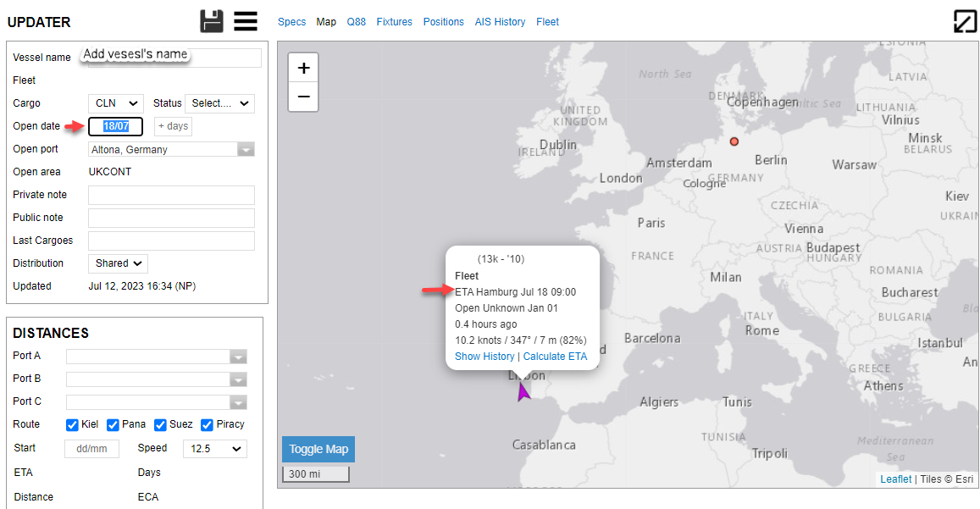
Task: Click the save floppy disk icon
Action: (x=212, y=21)
